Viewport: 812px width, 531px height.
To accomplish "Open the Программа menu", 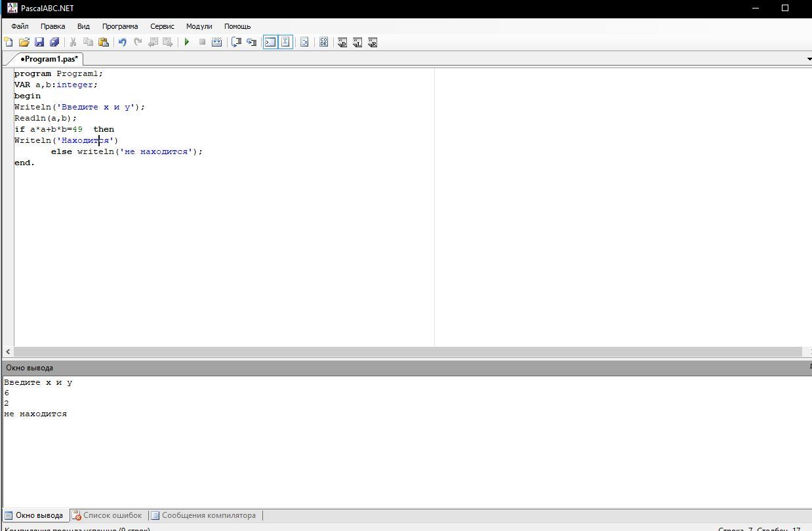I will click(x=120, y=26).
